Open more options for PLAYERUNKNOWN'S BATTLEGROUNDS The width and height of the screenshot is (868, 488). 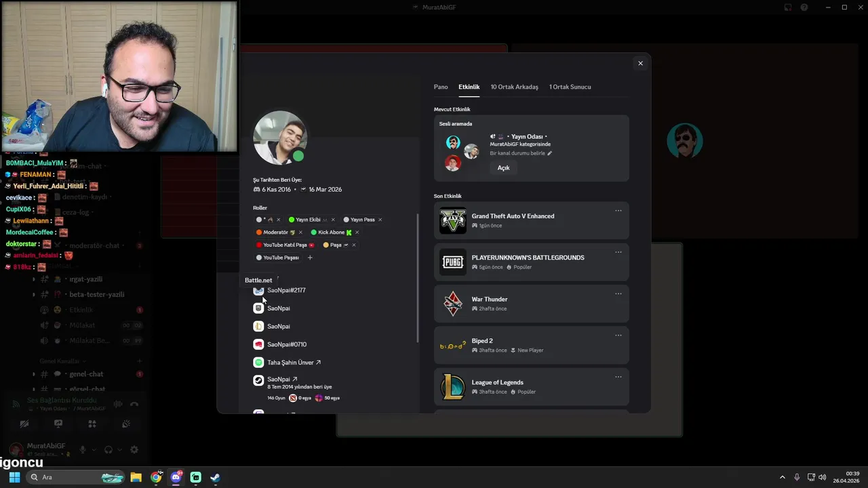(x=618, y=252)
